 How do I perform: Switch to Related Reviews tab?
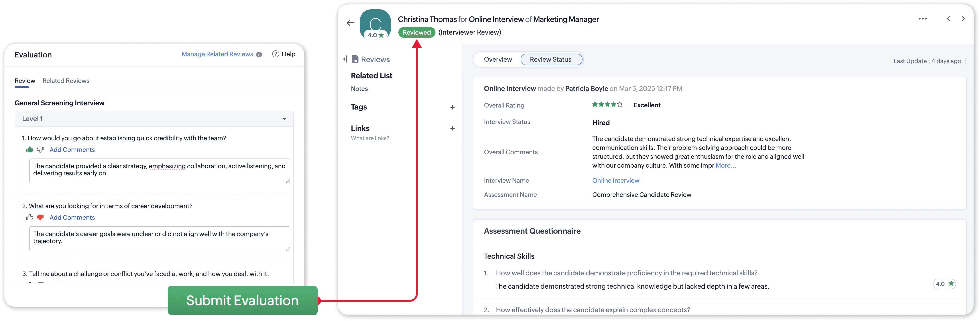click(x=66, y=81)
